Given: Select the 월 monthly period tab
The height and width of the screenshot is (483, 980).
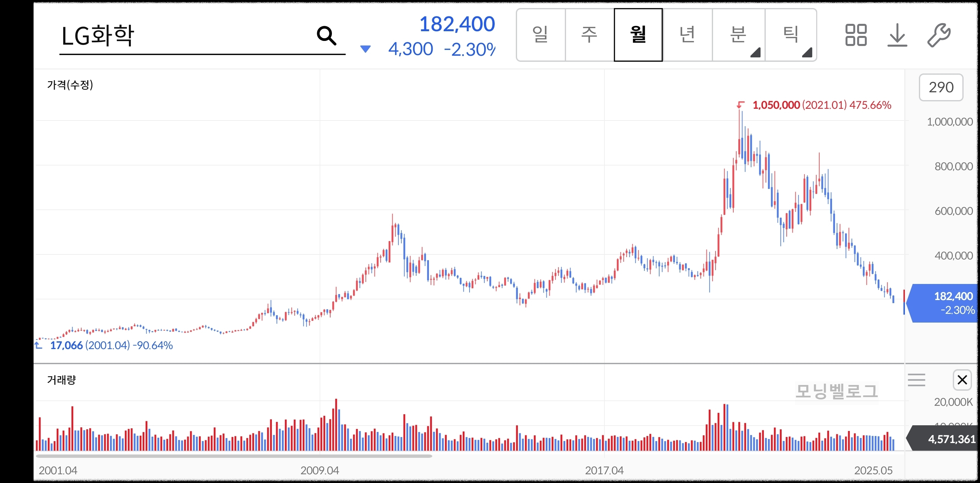Looking at the screenshot, I should (638, 35).
